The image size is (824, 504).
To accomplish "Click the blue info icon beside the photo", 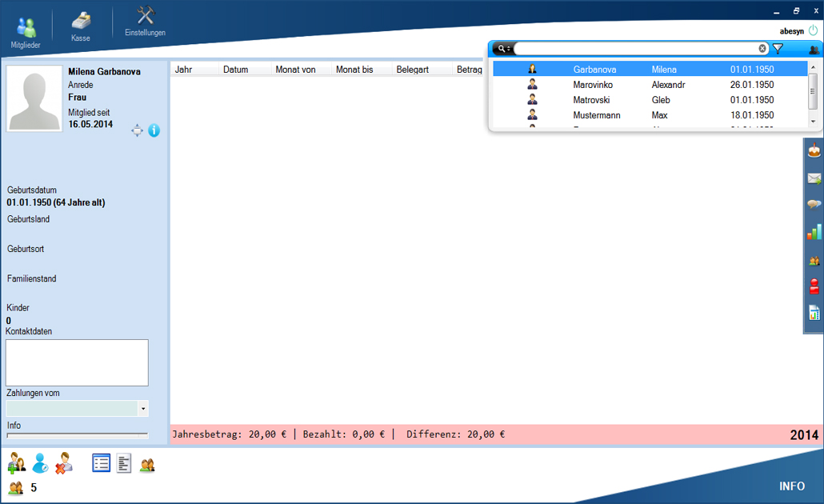I will (x=154, y=130).
